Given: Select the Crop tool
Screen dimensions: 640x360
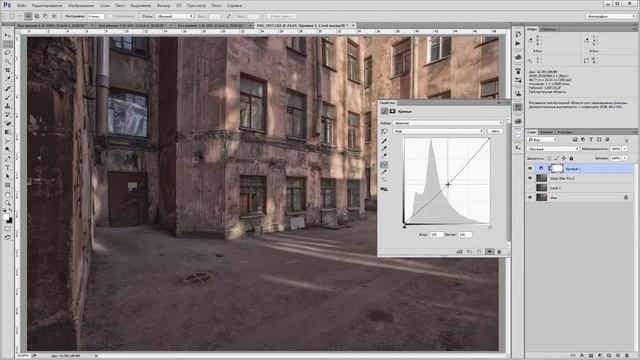Looking at the screenshot, I should pos(8,71).
